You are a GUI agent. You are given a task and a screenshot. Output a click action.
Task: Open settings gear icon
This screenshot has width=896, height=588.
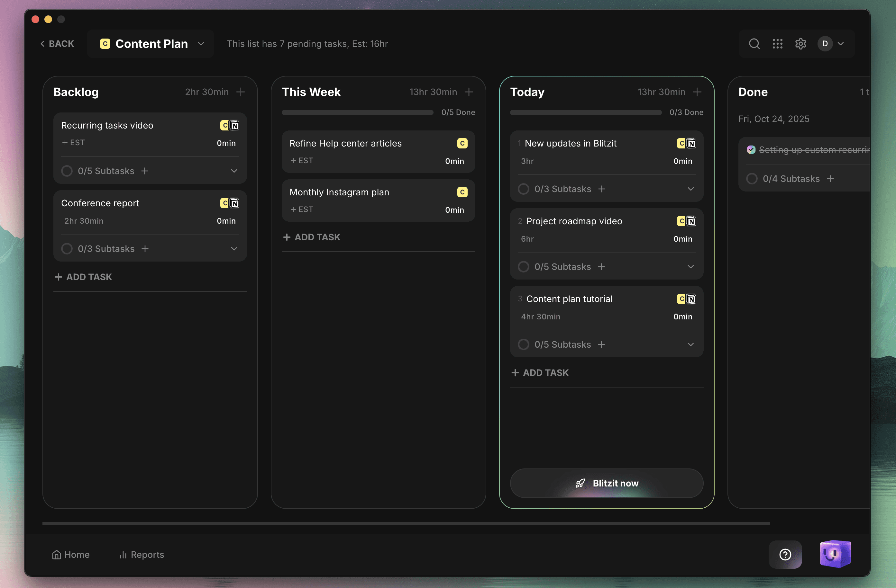[x=800, y=44]
